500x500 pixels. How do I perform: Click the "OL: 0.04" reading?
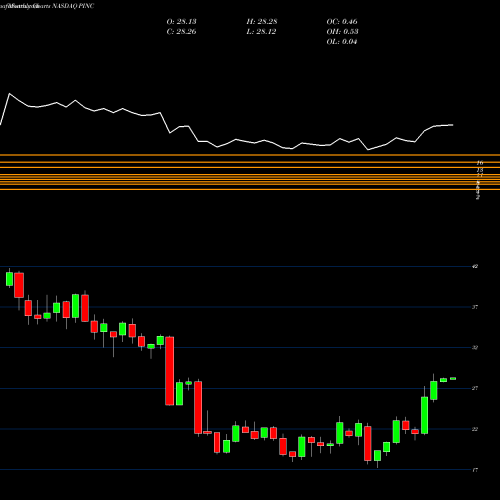[x=342, y=42]
